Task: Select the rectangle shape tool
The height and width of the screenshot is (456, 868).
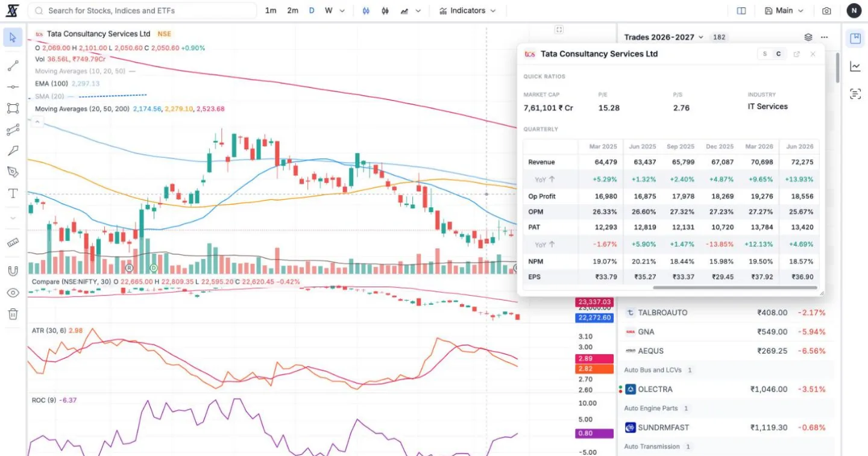Action: pyautogui.click(x=13, y=108)
